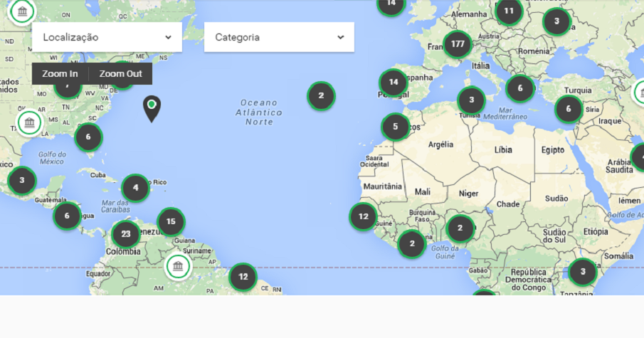The height and width of the screenshot is (338, 644).
Task: Click the Zoom In button
Action: (60, 74)
